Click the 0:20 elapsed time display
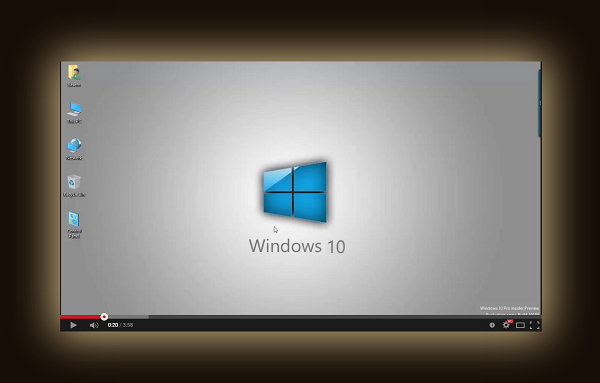 112,325
